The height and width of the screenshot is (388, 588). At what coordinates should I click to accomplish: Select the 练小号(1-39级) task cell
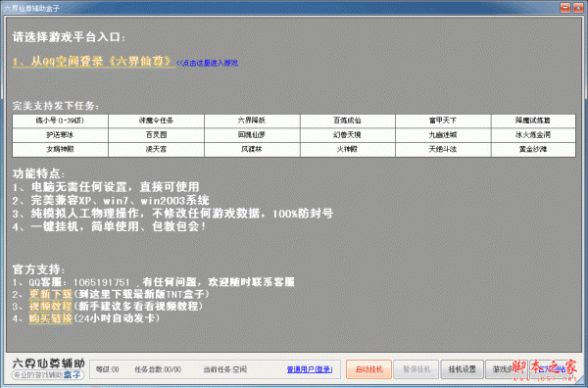pos(61,121)
